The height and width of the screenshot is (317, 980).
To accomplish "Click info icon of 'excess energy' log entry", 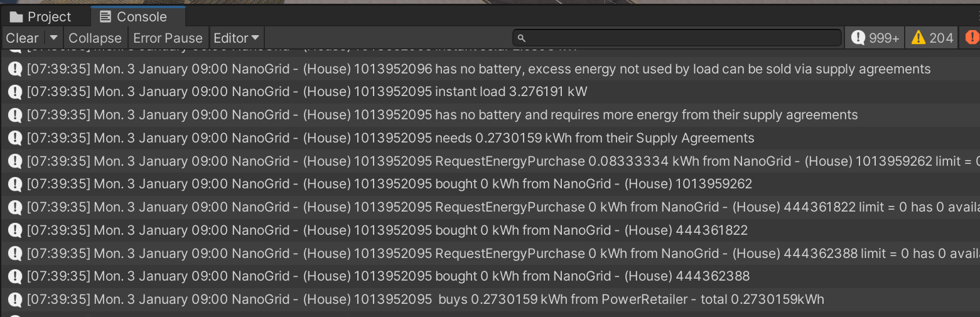I will tap(15, 68).
